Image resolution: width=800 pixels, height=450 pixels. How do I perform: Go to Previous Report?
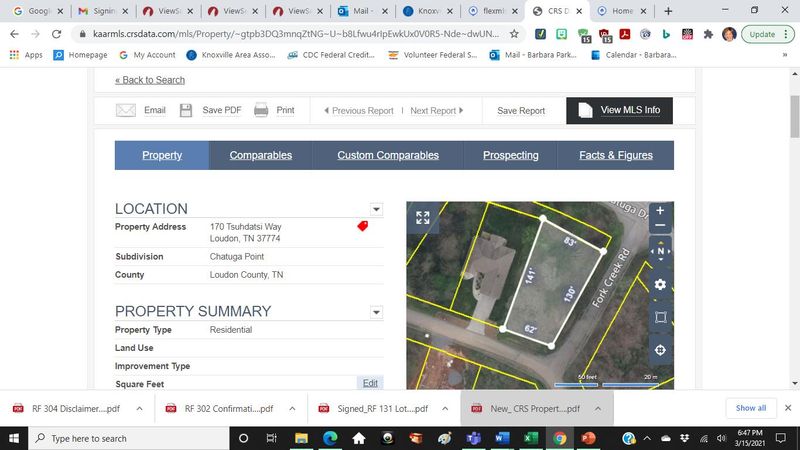coord(359,111)
